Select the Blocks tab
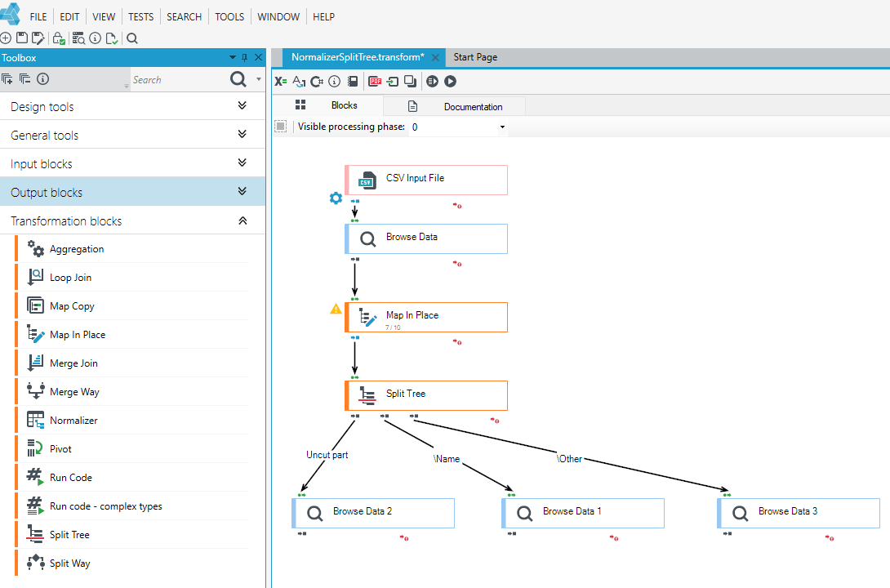890x588 pixels. click(x=327, y=105)
